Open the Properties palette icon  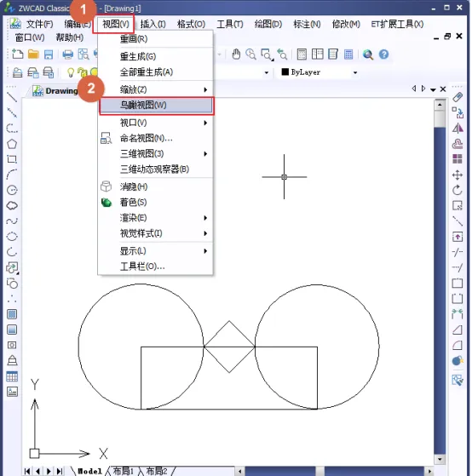(x=302, y=54)
